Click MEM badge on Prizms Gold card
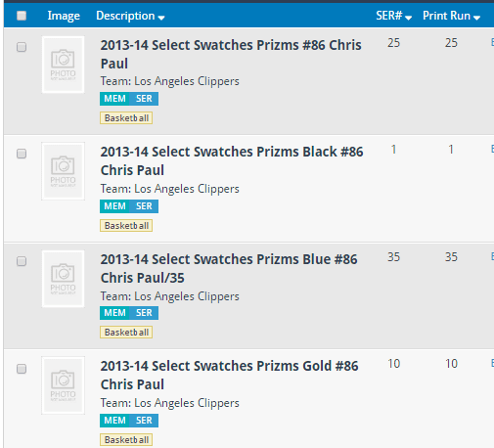 [114, 421]
